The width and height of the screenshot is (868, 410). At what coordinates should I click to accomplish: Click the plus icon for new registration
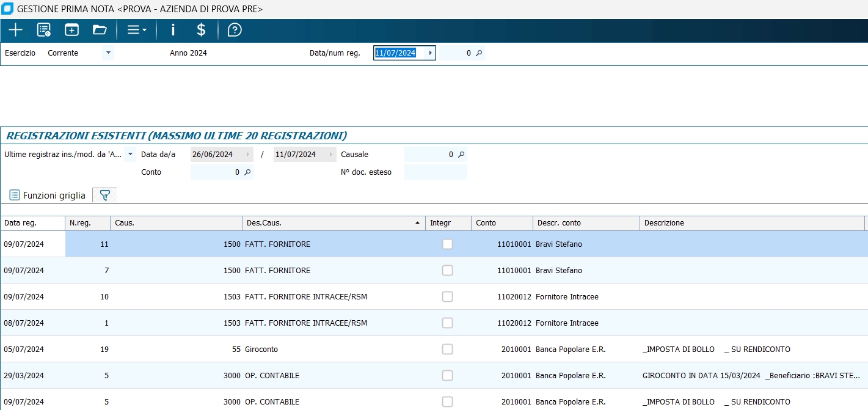coord(15,30)
